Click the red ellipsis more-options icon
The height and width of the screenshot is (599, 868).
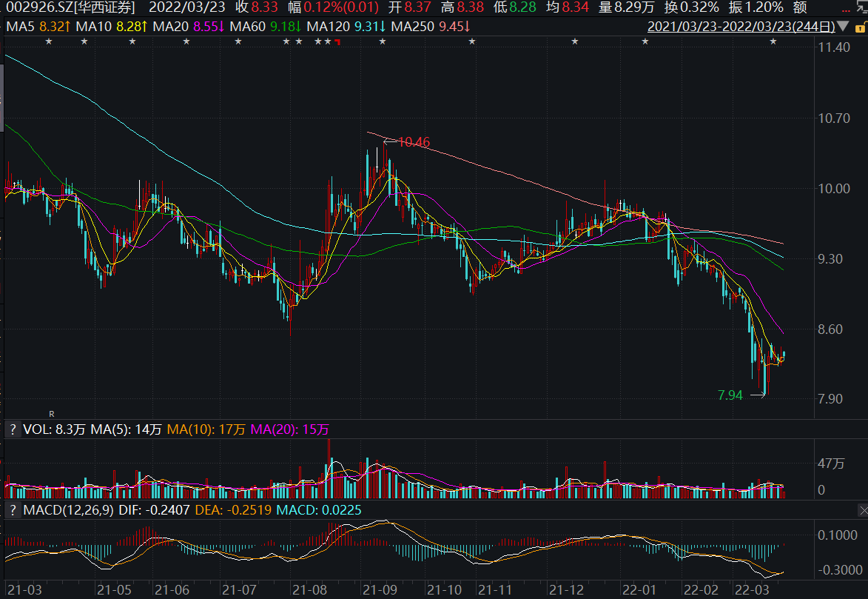(x=845, y=10)
